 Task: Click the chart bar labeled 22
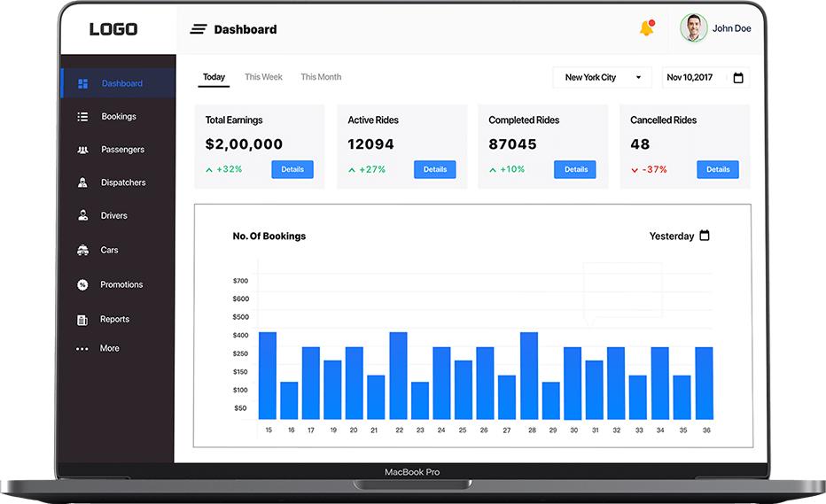[x=398, y=376]
